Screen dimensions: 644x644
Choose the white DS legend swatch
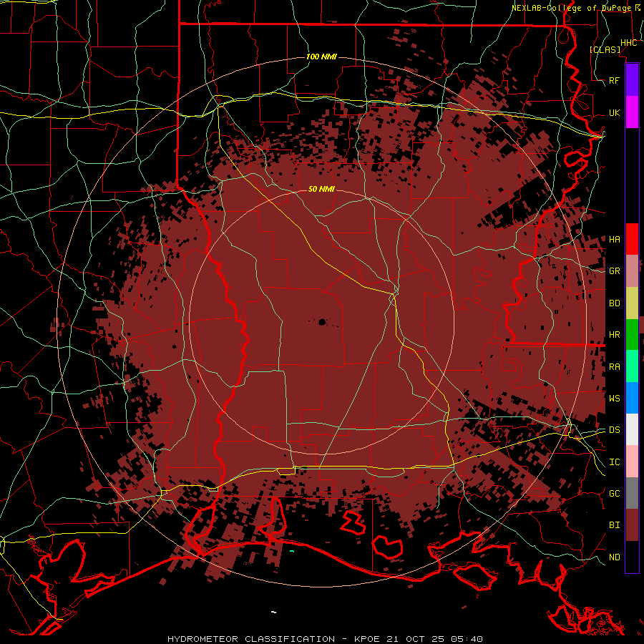(632, 429)
